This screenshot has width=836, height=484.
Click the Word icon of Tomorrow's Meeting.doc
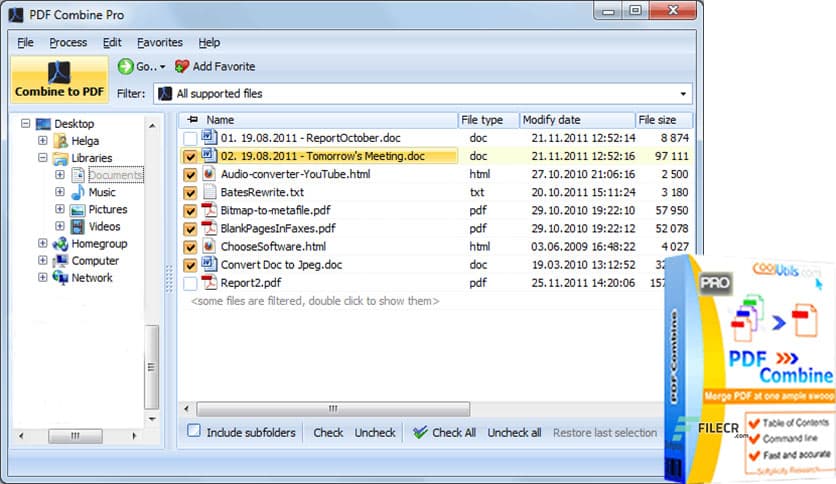(209, 156)
